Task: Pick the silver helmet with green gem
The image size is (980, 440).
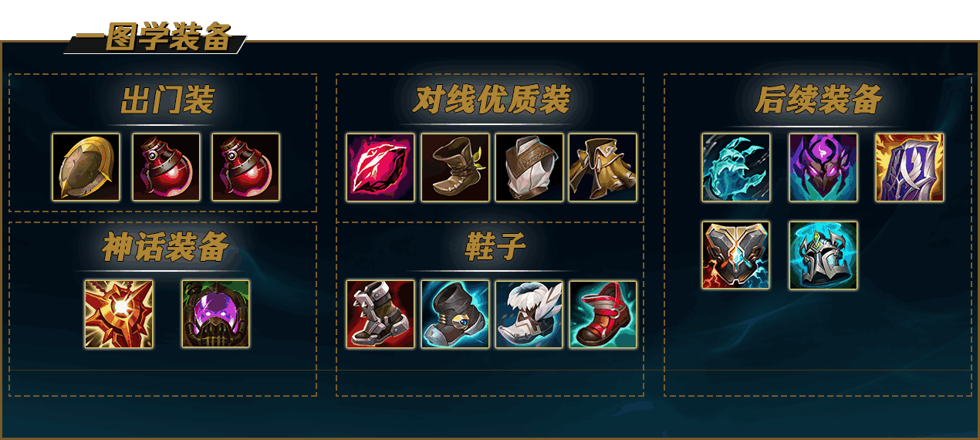Action: tap(823, 256)
